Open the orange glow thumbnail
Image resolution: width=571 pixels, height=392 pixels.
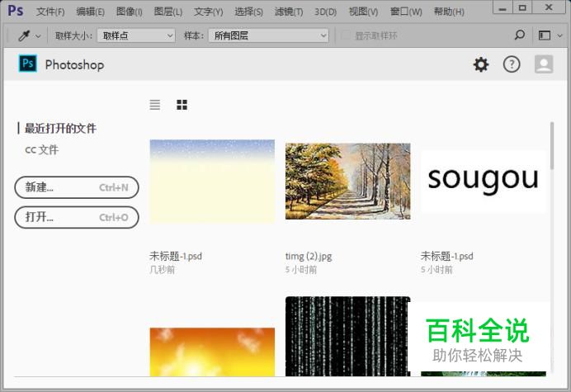(212, 352)
